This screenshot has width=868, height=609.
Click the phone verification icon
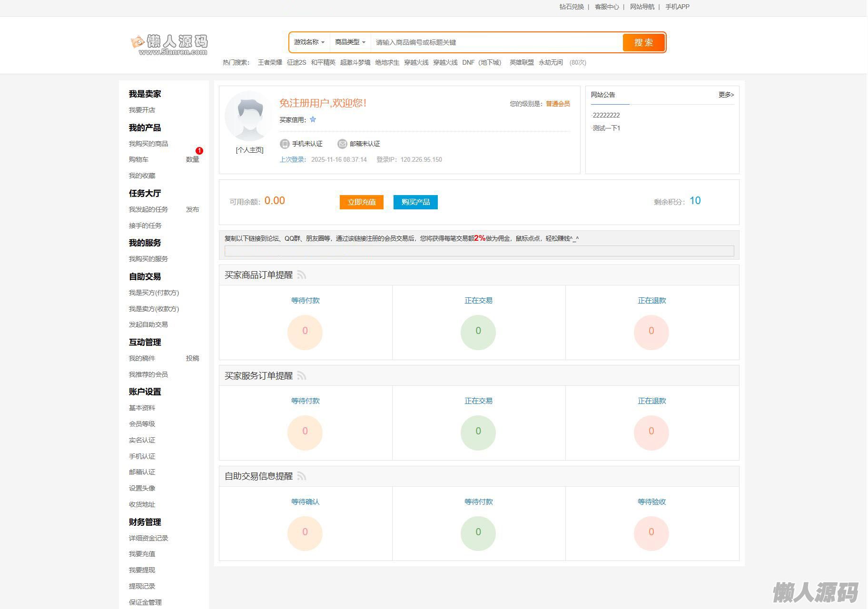[x=285, y=144]
